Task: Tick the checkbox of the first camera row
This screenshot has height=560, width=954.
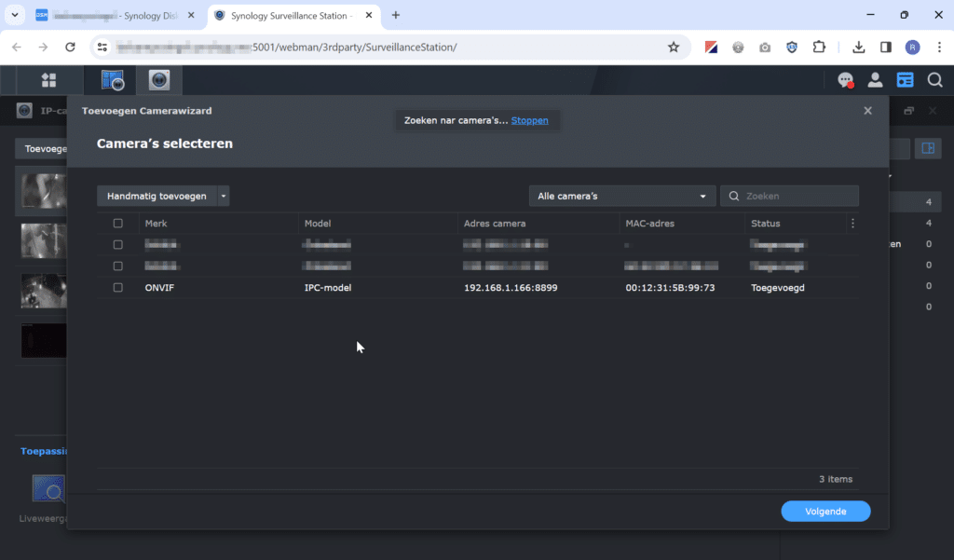Action: coord(117,245)
